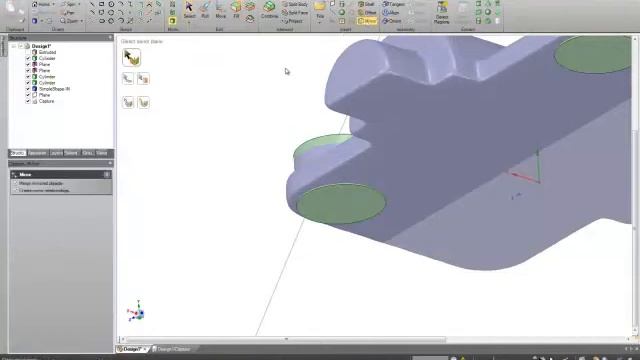640x360 pixels.
Task: Open the File insert dropdown
Action: 320,21
